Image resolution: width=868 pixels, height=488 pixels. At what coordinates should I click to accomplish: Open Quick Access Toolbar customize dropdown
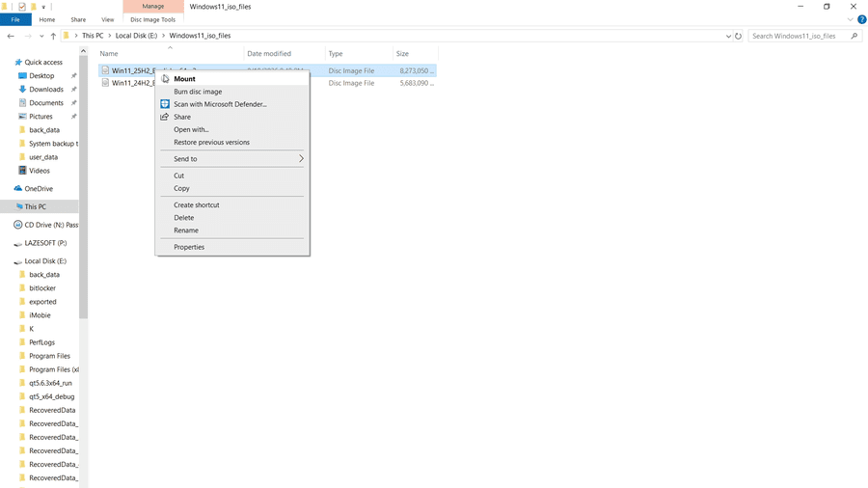[43, 7]
